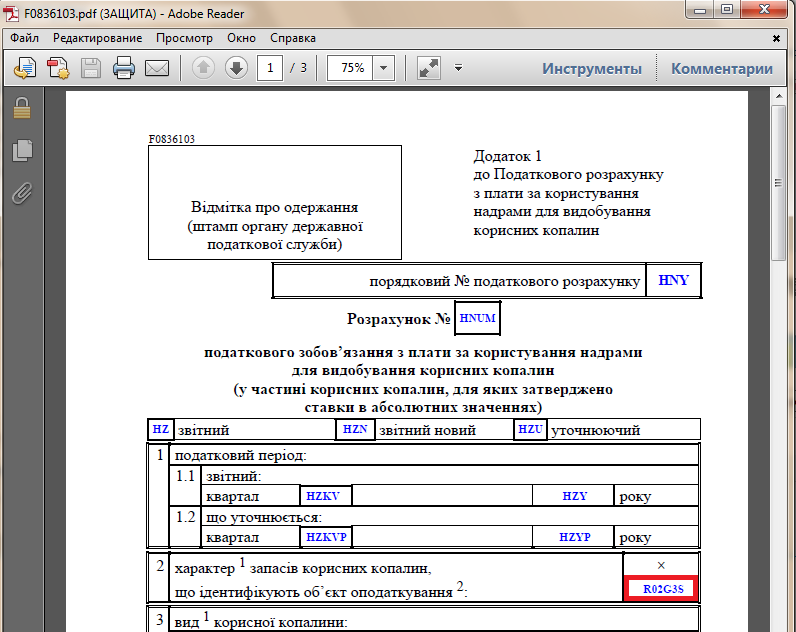Click the red R02G3S form field
The image size is (796, 632).
(x=661, y=590)
